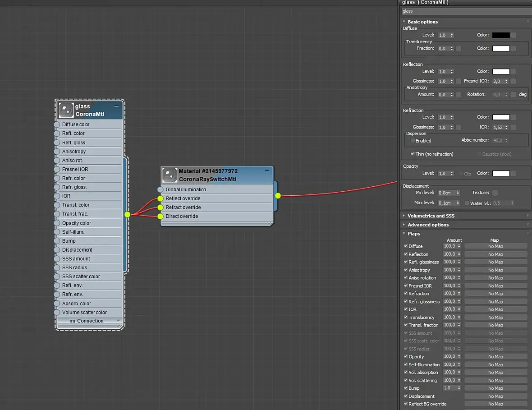Collapse the CoronaRaySwitchMtl node with minus icon
This screenshot has width=532, height=410.
click(x=267, y=171)
